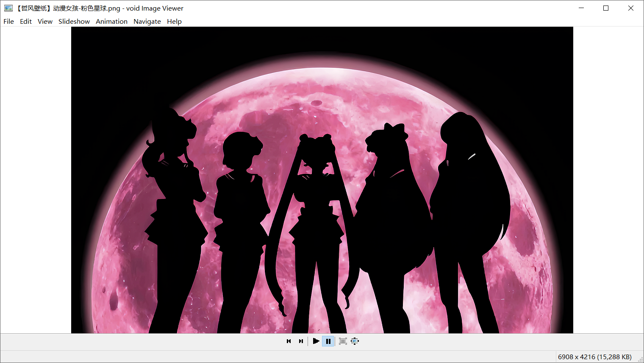Open the Navigate menu
Viewport: 644px width, 363px height.
[x=147, y=21]
